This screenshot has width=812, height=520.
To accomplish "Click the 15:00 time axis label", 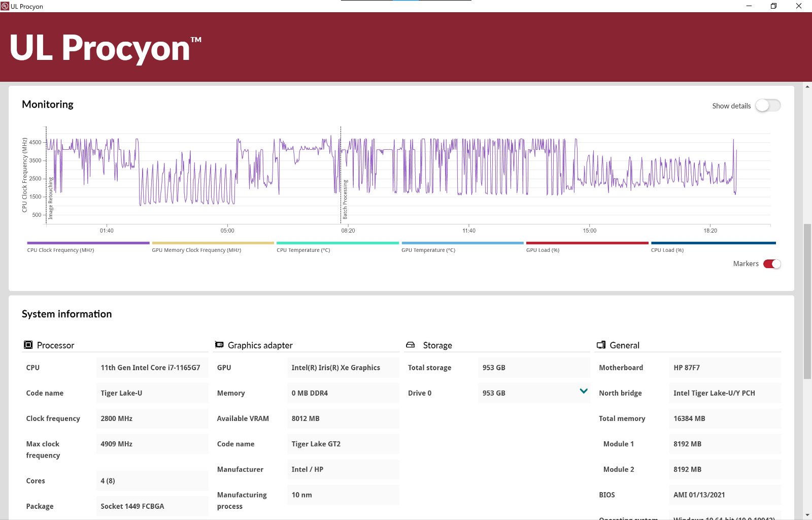I will pyautogui.click(x=590, y=231).
